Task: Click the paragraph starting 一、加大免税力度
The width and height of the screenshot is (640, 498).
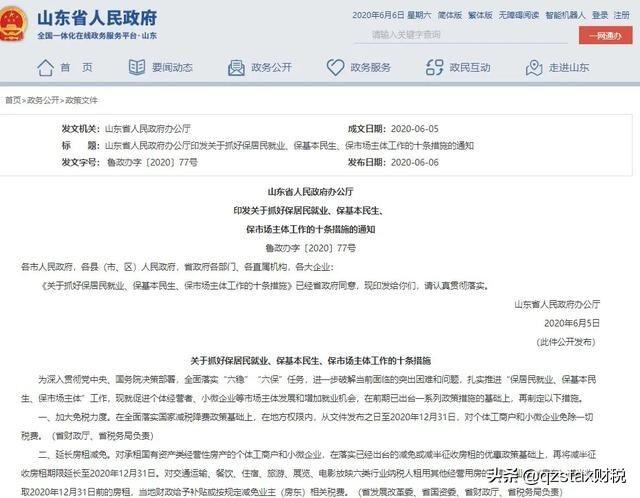Action: click(x=307, y=426)
